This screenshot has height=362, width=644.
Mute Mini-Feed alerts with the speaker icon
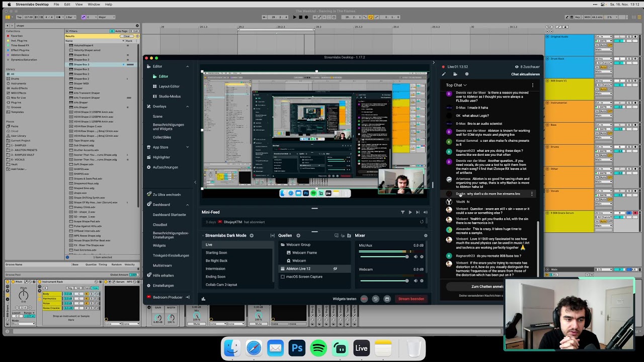(x=425, y=212)
